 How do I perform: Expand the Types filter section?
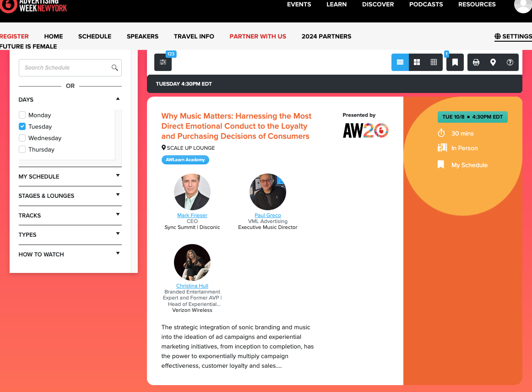[x=70, y=234]
